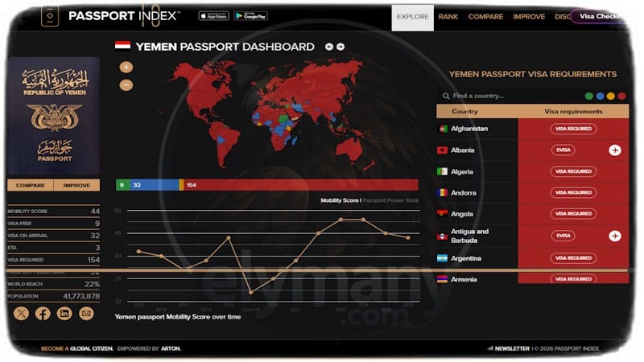
Task: Click the Improve button under passport
Action: point(76,185)
